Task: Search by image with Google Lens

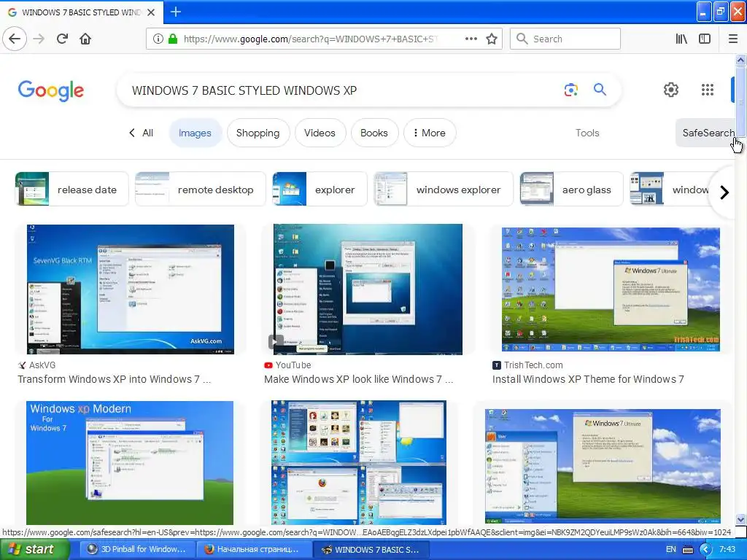Action: [570, 90]
